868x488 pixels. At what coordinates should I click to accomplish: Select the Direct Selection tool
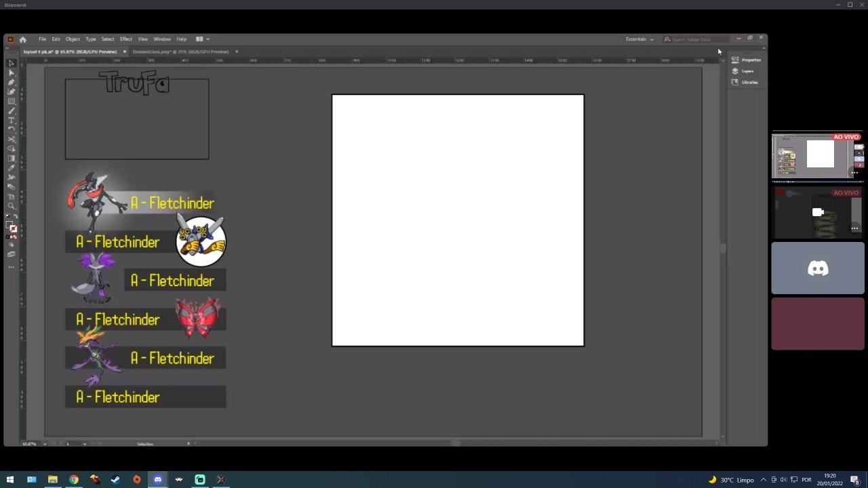11,73
